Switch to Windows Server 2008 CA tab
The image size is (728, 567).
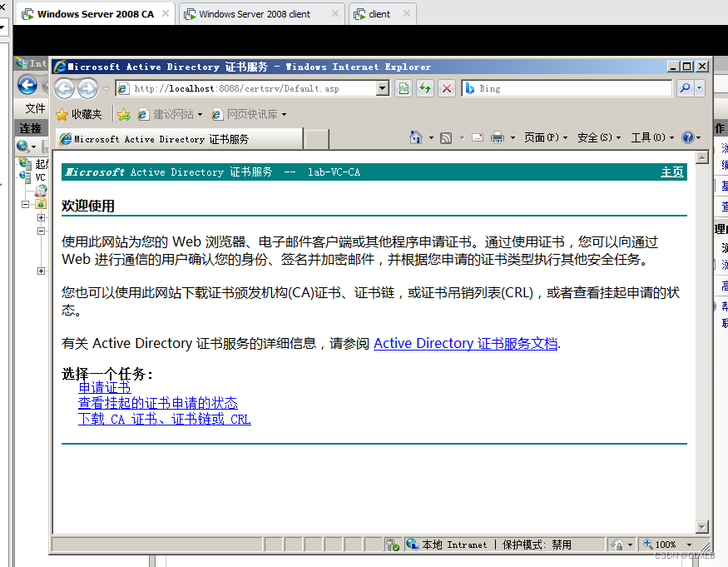click(x=95, y=14)
